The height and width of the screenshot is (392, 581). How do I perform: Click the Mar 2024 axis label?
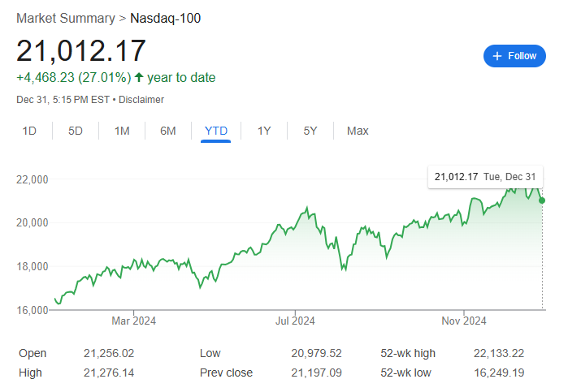[x=133, y=321]
